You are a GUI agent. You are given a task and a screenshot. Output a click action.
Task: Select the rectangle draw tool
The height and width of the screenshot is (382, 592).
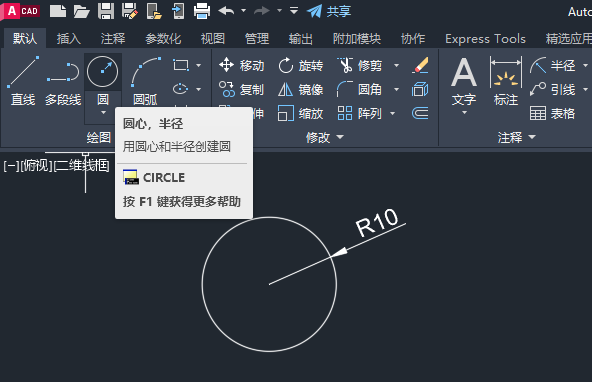pyautogui.click(x=181, y=65)
